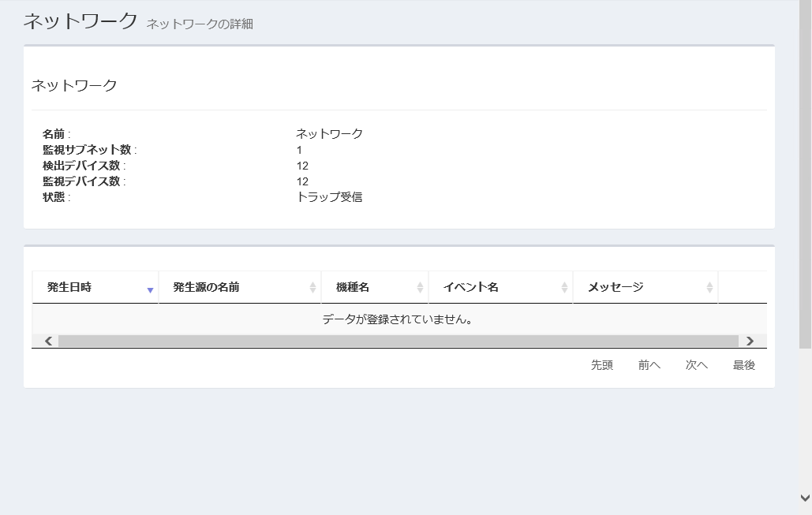Image resolution: width=812 pixels, height=515 pixels.
Task: Sort the table by 発生日時 header text
Action: coord(69,287)
